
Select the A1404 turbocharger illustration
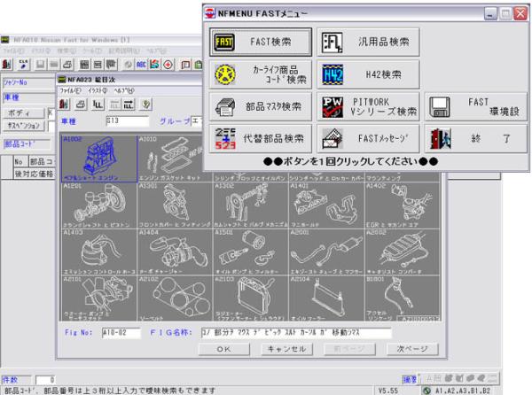point(175,252)
